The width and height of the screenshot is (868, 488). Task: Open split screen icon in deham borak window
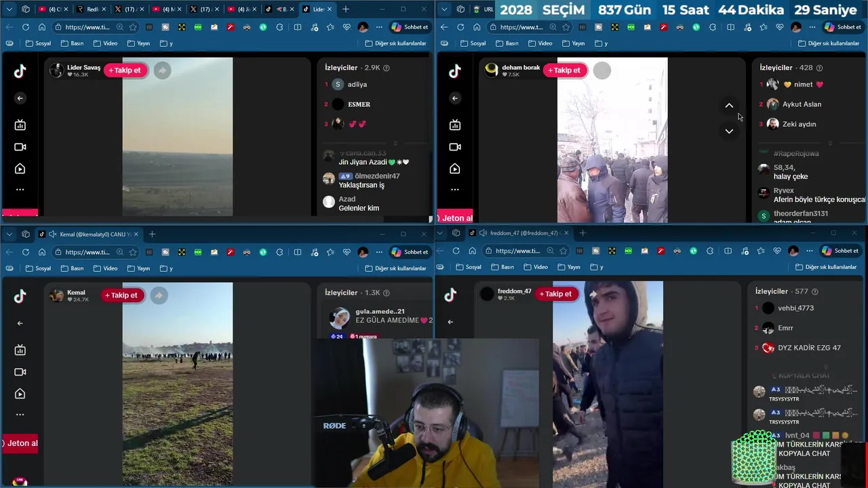tap(730, 27)
